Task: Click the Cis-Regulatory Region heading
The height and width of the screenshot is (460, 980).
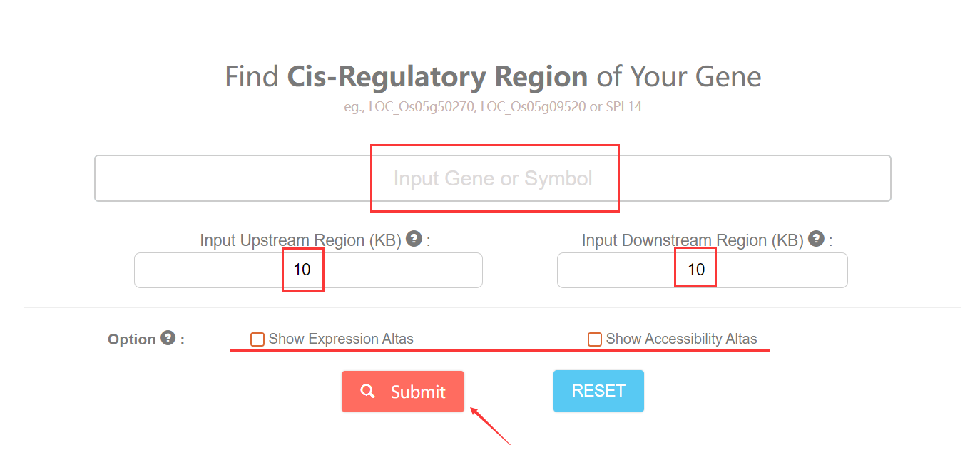Action: point(437,76)
